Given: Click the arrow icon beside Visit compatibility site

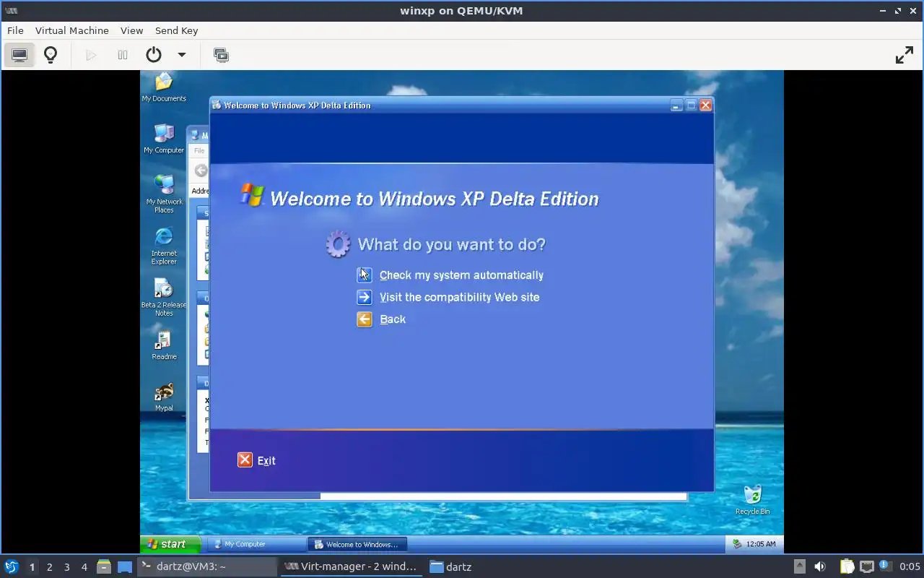Looking at the screenshot, I should tap(365, 297).
